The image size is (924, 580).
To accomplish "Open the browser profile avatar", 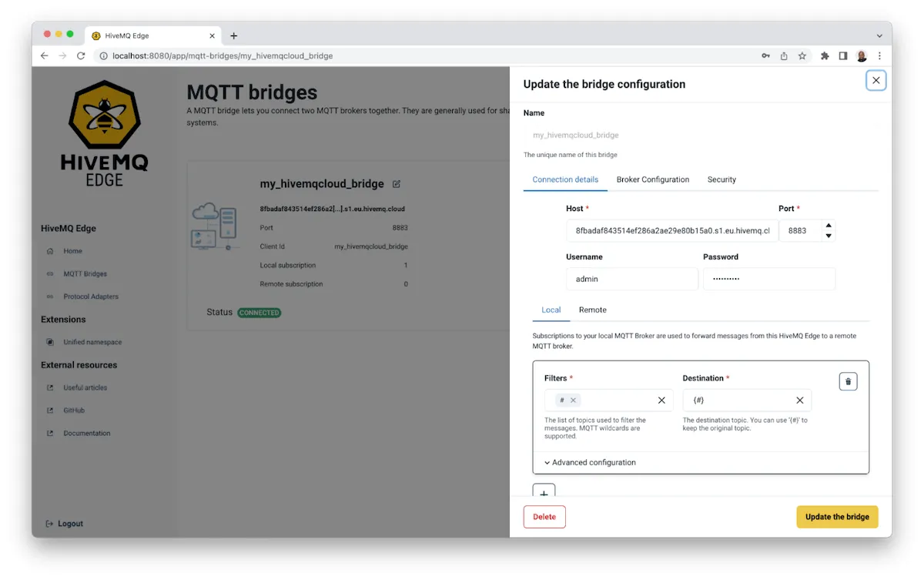I will tap(862, 55).
